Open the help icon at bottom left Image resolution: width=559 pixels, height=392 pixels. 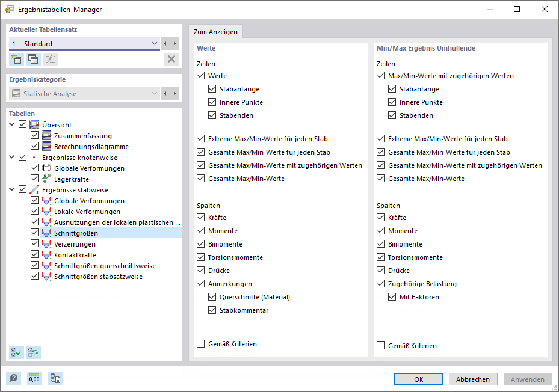tap(13, 378)
